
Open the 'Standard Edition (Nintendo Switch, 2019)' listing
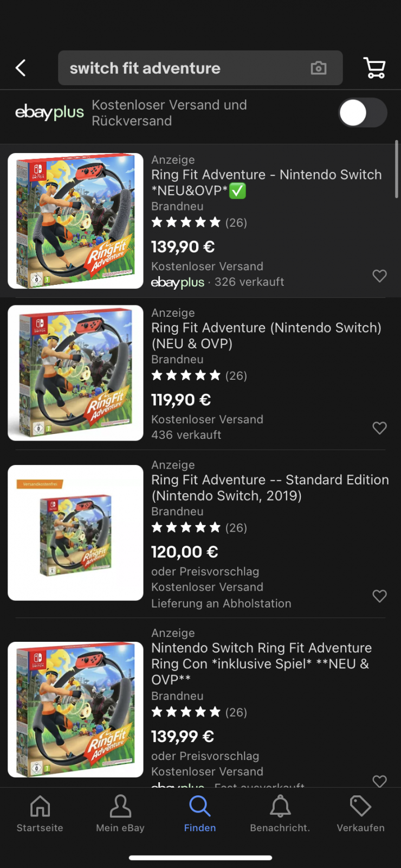270,487
